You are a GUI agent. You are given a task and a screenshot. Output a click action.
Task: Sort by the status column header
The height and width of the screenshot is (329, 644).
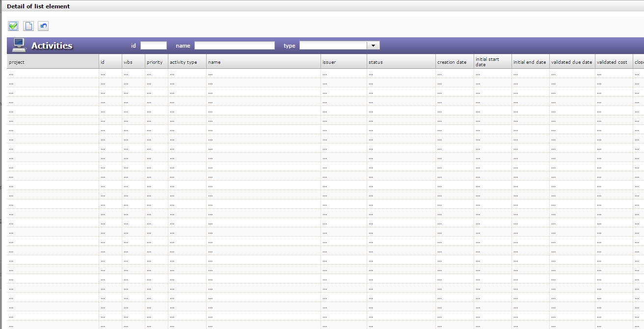pyautogui.click(x=401, y=62)
